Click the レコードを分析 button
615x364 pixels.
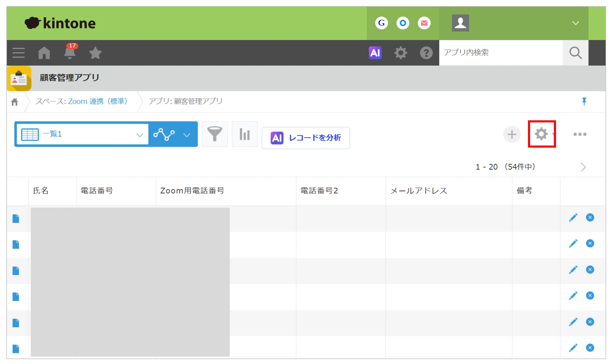[306, 138]
